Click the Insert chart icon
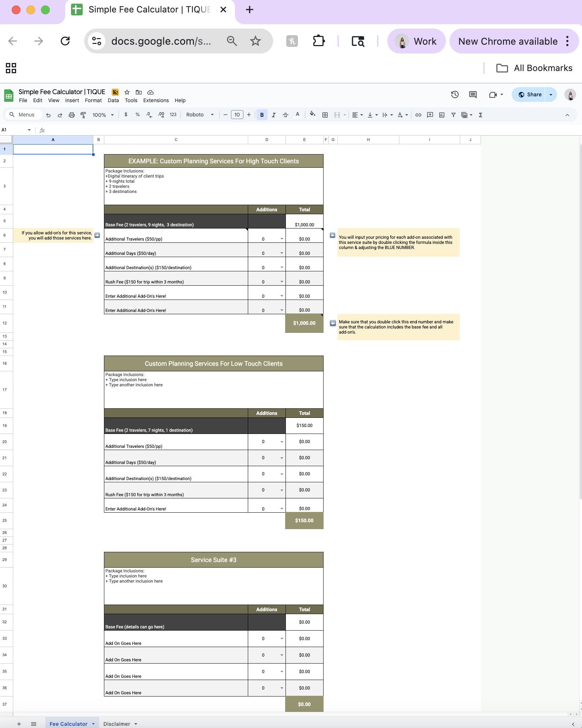The height and width of the screenshot is (728, 582). [442, 115]
